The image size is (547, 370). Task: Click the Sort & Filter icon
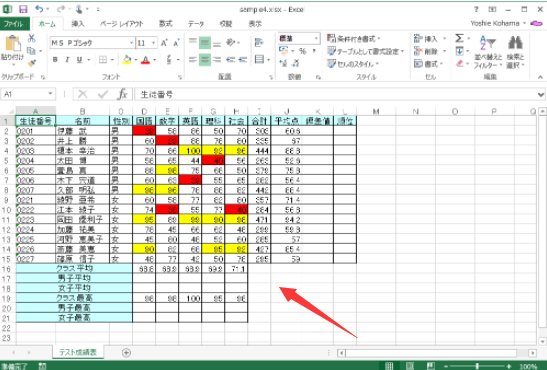point(487,43)
